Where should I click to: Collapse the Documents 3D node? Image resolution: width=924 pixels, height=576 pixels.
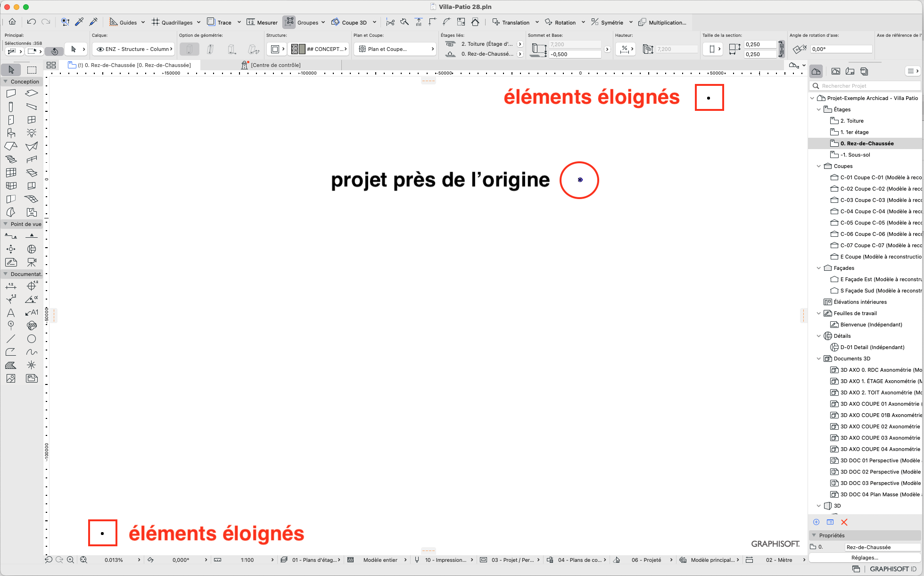[x=819, y=359]
